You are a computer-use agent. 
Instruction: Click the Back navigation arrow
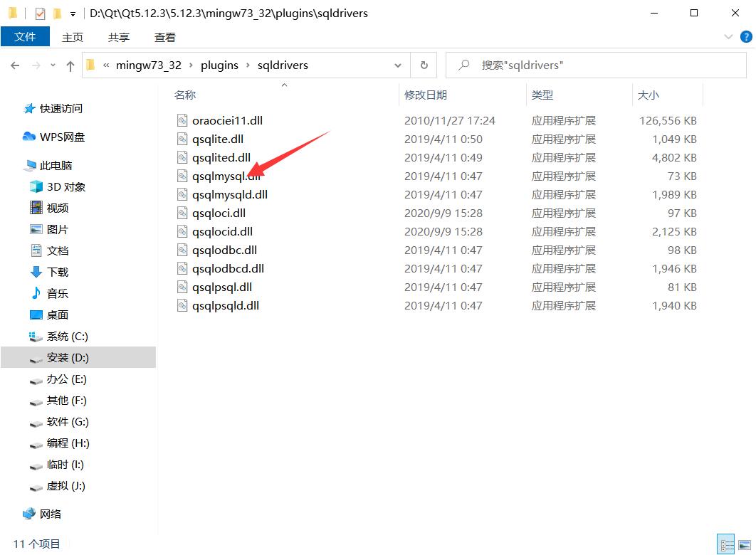pyautogui.click(x=15, y=65)
